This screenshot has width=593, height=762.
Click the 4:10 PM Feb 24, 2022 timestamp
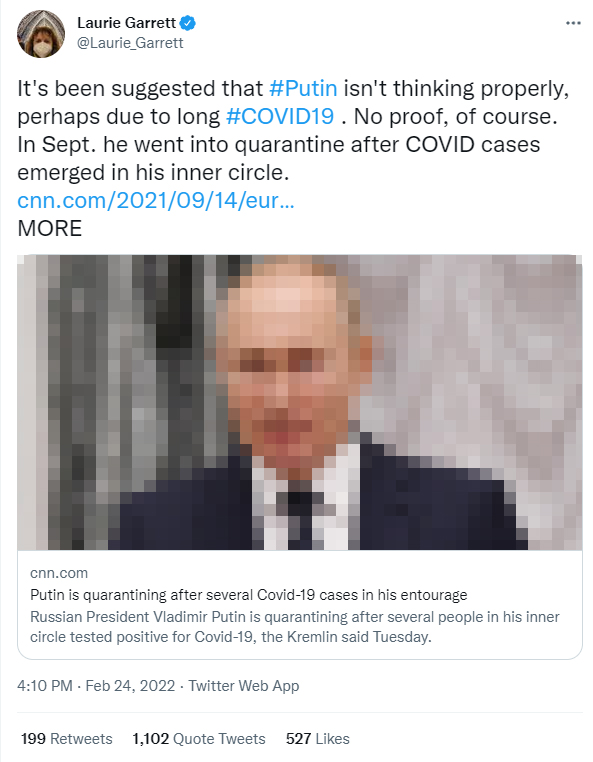[x=96, y=686]
